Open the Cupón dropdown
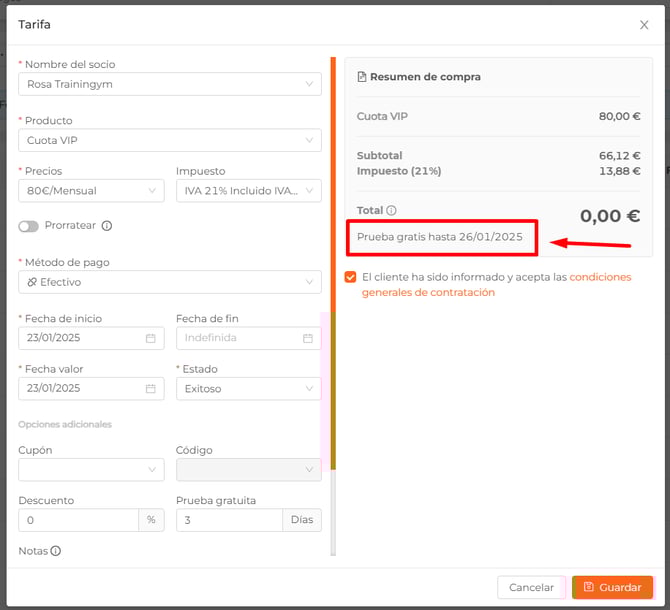 [91, 470]
